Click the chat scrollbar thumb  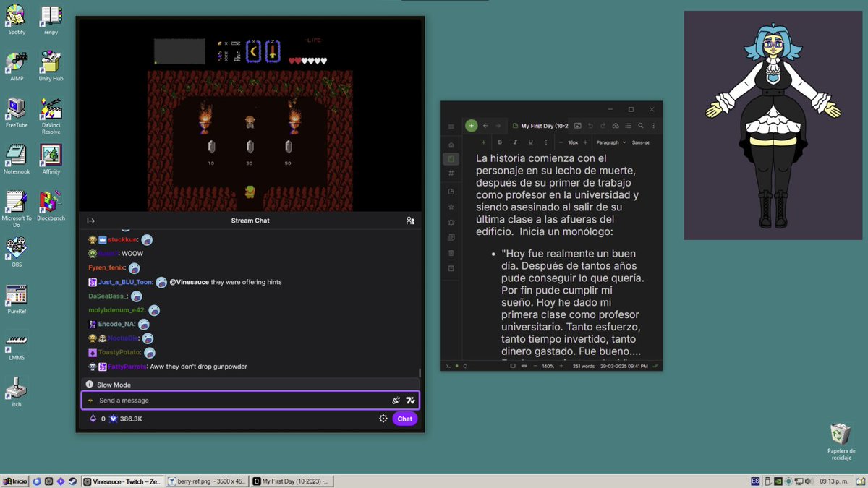click(x=420, y=373)
